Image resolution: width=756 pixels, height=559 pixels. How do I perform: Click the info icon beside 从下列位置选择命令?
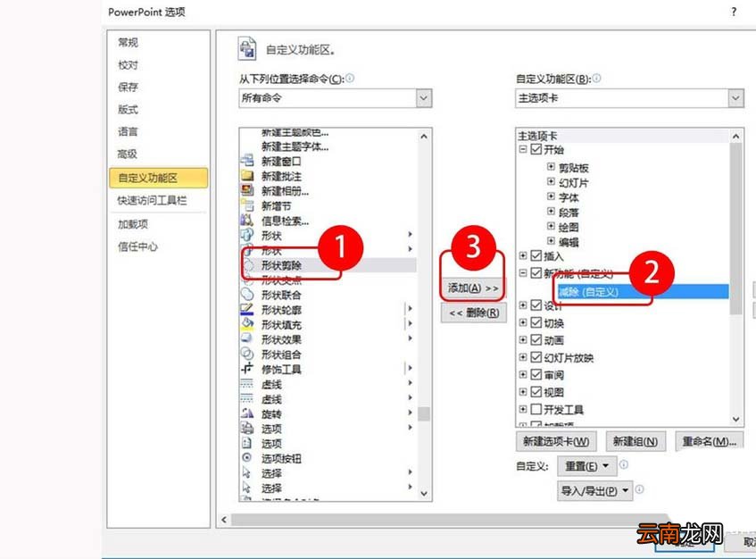point(350,78)
